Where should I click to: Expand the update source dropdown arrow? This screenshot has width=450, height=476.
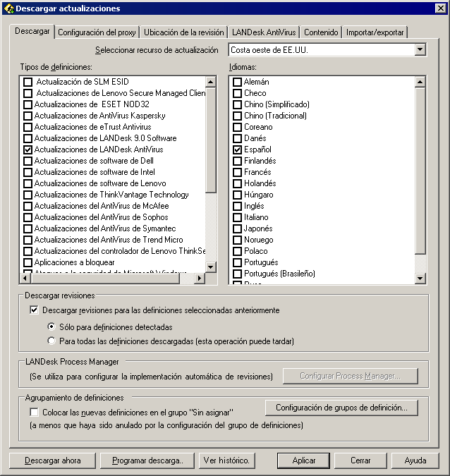click(420, 50)
